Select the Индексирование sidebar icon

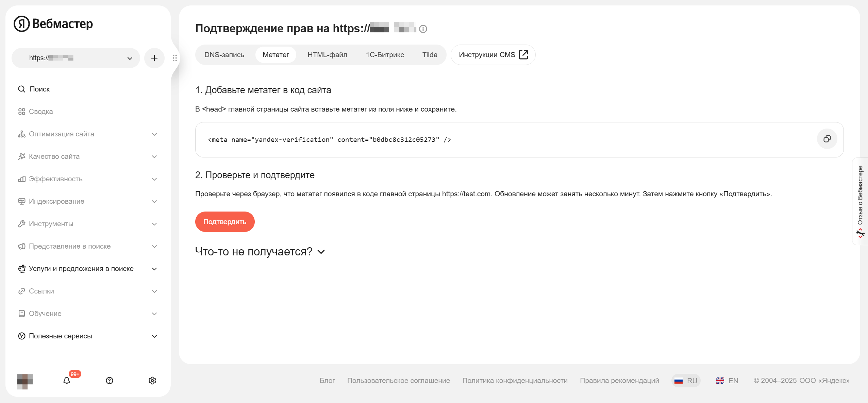[21, 201]
